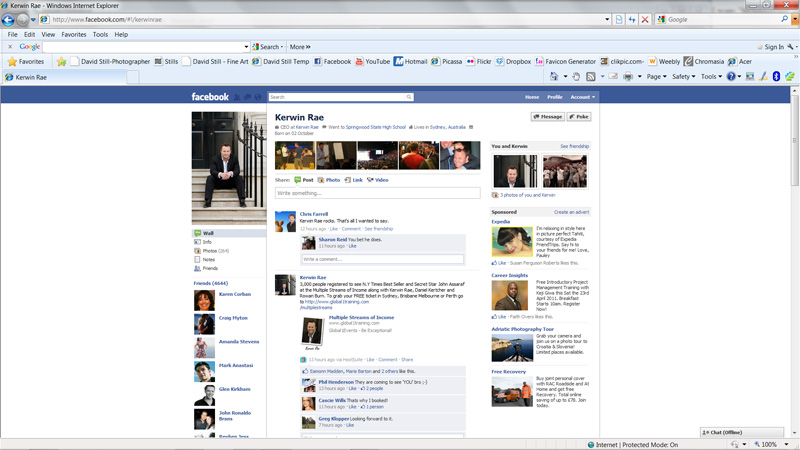Select Photo in the Share options
The image size is (800, 450).
tap(329, 180)
